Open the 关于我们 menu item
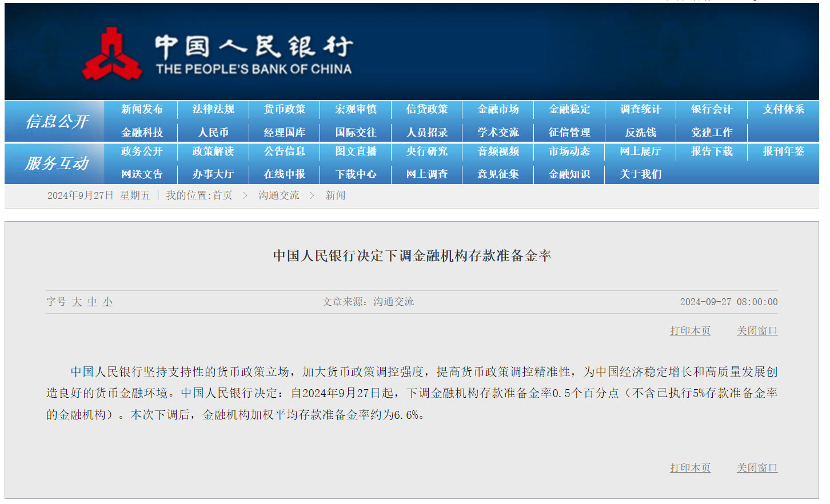Screen dimensions: 830x504 coord(641,174)
